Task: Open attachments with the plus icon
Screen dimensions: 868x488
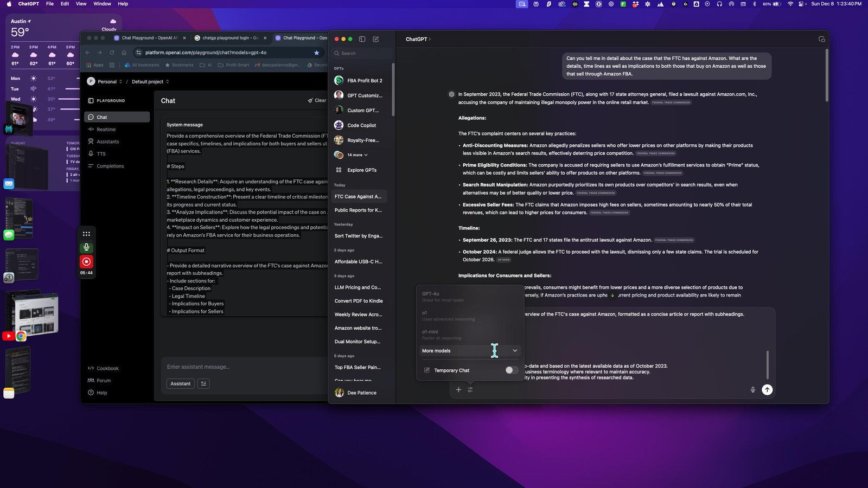Action: click(458, 390)
